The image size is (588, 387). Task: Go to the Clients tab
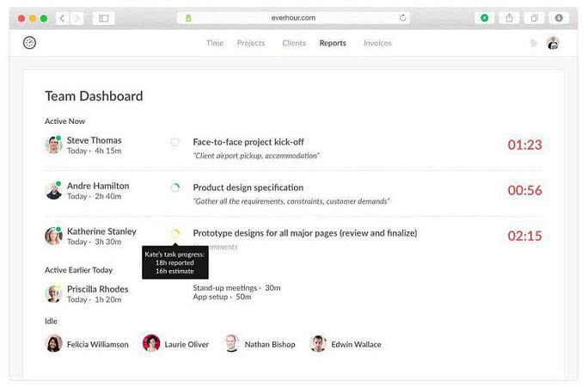(294, 43)
